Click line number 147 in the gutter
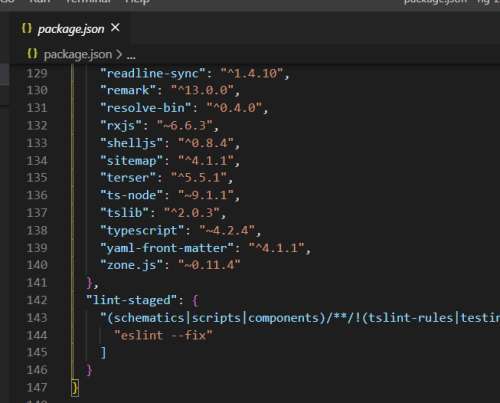 [x=37, y=387]
